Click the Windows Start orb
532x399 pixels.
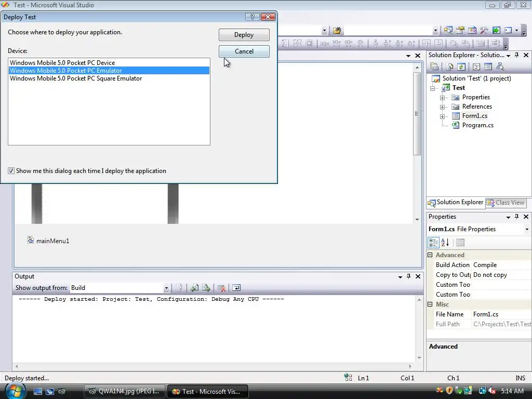pos(15,391)
